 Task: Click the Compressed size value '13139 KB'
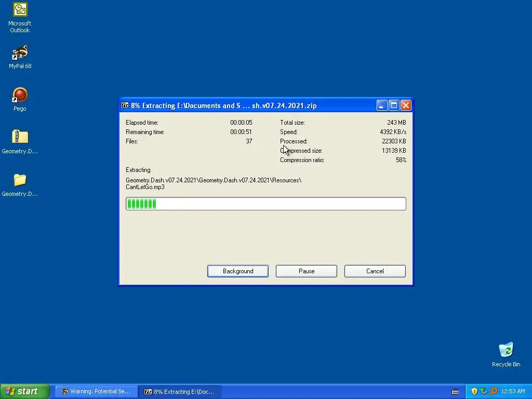[394, 150]
